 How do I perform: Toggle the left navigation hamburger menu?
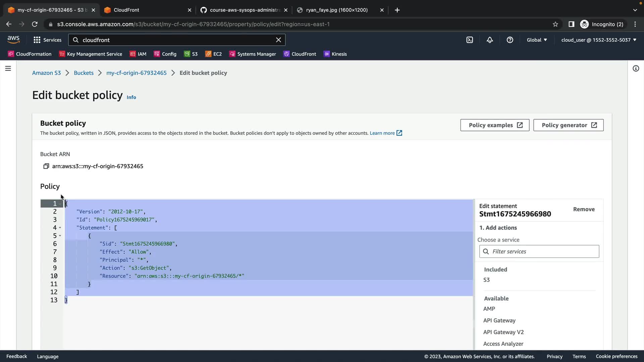click(8, 68)
